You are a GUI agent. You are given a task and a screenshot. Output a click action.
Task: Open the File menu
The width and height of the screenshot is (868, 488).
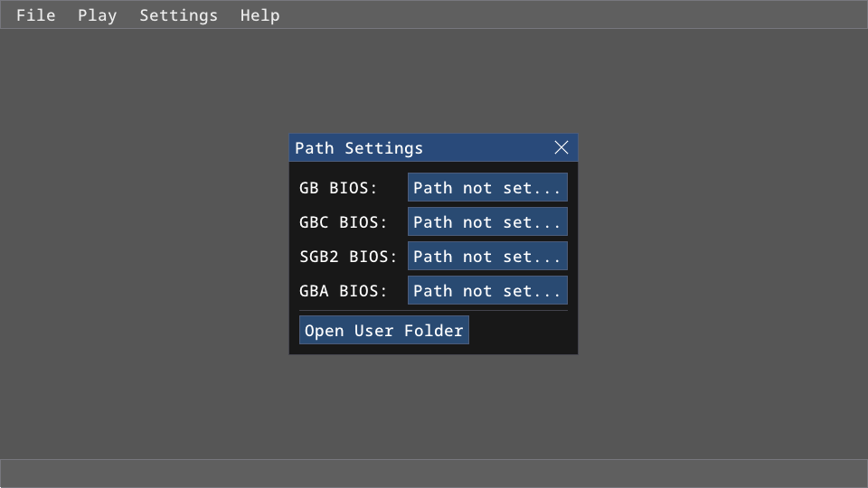point(35,15)
